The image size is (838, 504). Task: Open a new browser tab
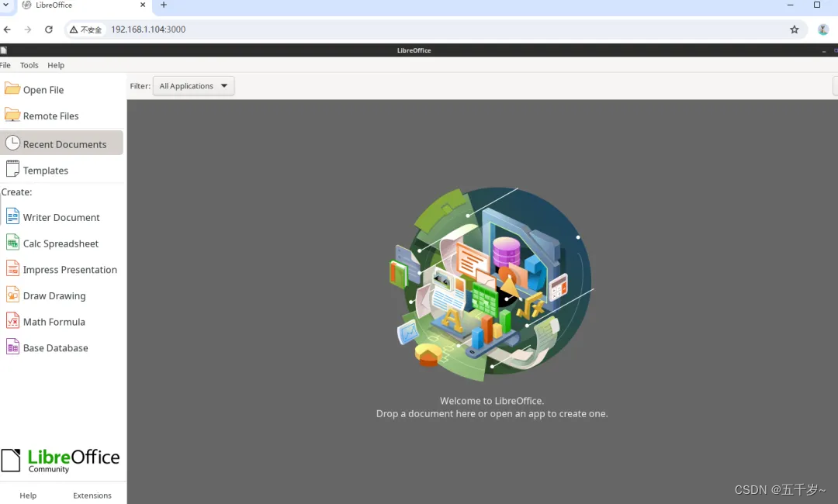click(x=164, y=5)
